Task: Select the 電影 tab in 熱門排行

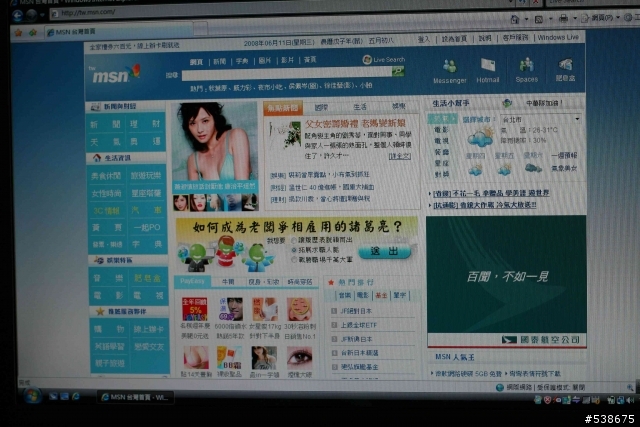Action: [362, 295]
